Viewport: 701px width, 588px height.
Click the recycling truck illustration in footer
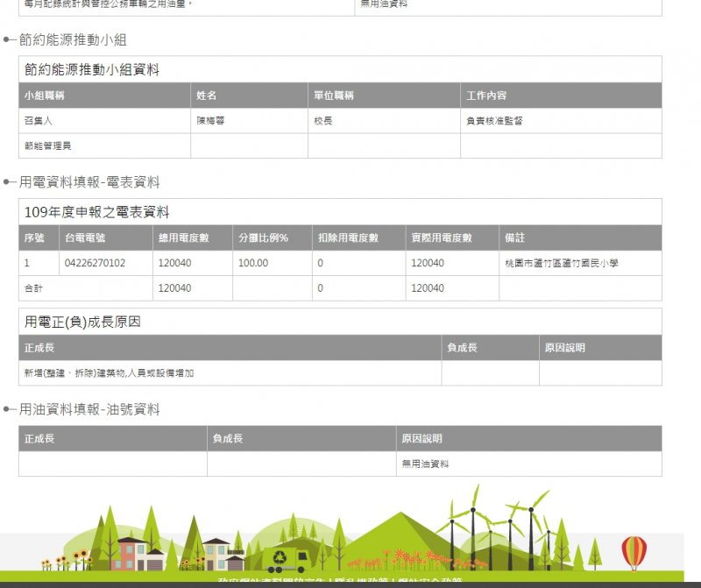(287, 559)
